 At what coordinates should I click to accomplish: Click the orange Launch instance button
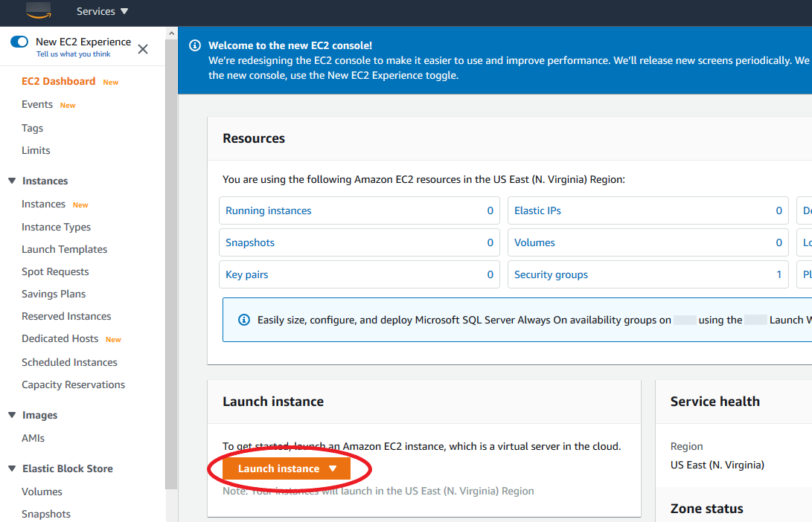pyautogui.click(x=287, y=468)
